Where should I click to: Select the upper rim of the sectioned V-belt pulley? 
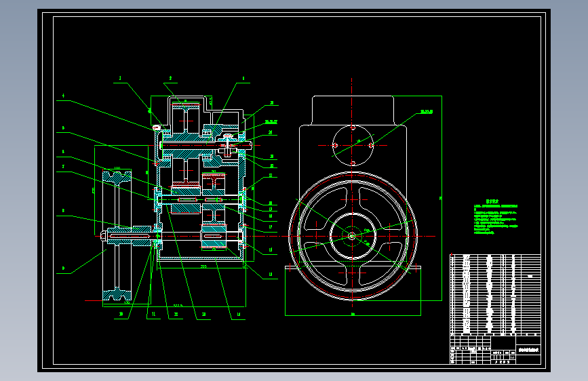[x=117, y=177]
